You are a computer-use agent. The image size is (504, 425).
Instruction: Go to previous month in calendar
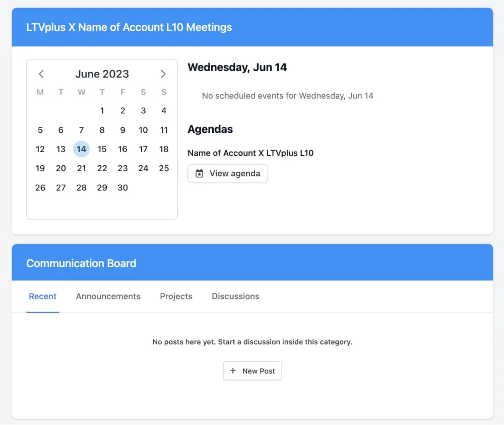41,74
